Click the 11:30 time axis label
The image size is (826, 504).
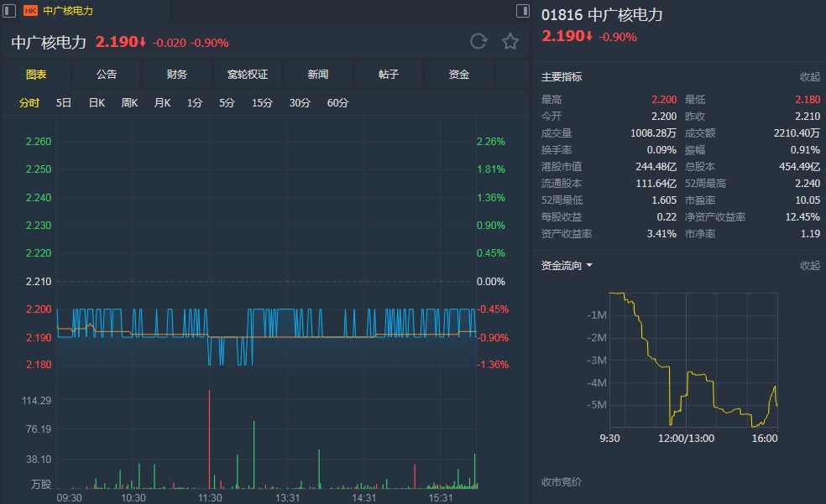tap(210, 497)
